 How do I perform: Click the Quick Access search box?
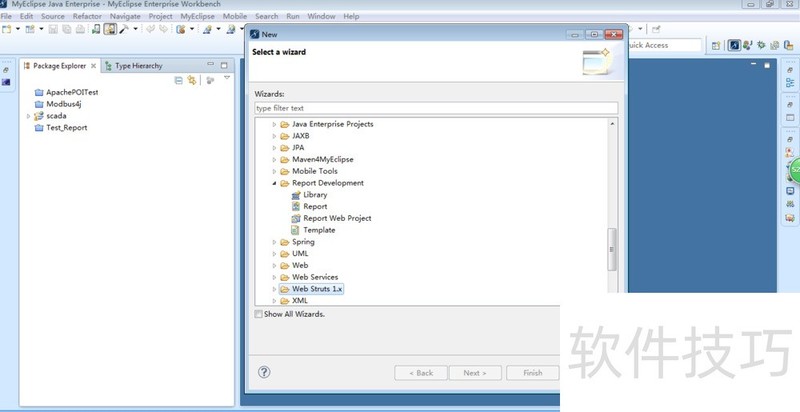665,45
